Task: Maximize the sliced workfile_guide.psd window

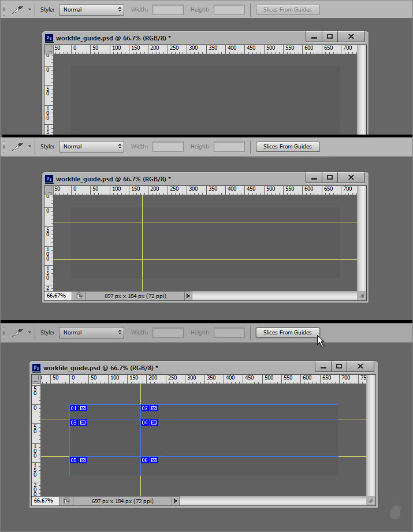Action: pyautogui.click(x=339, y=366)
